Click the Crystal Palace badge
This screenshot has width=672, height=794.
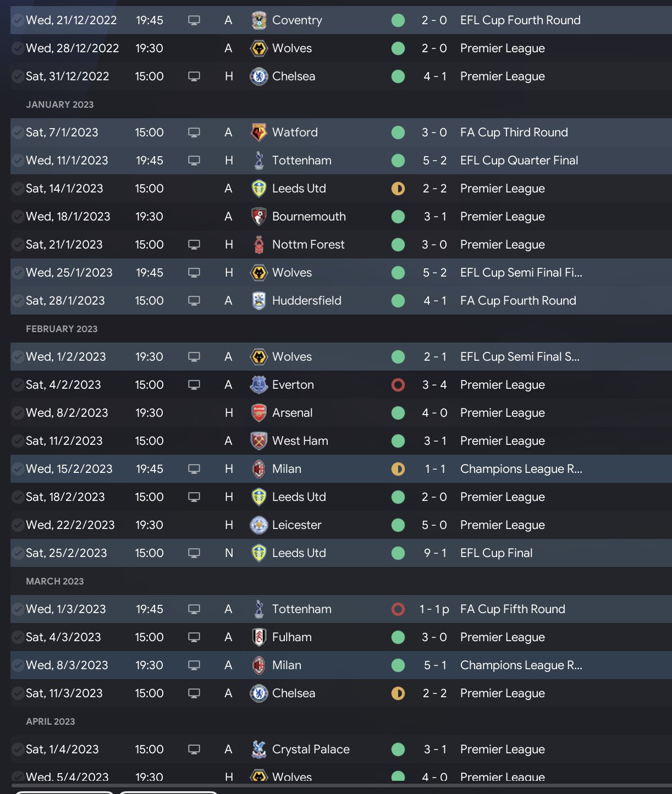click(258, 749)
